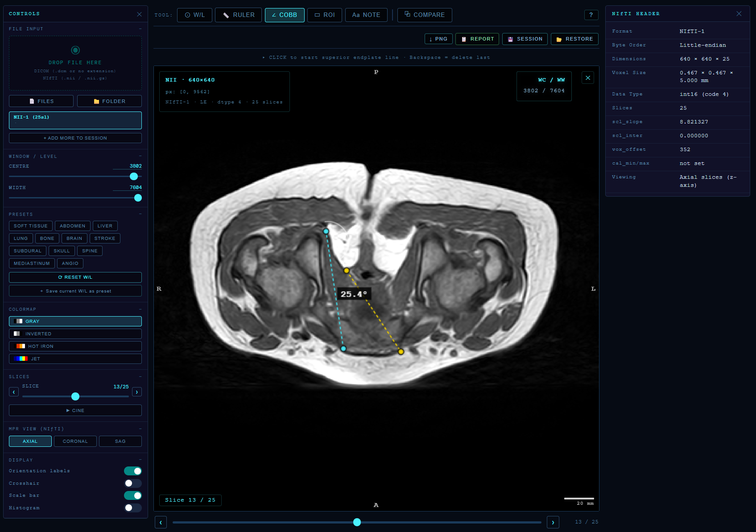Select the ROI rectangle tool
Image resolution: width=756 pixels, height=532 pixels.
325,15
